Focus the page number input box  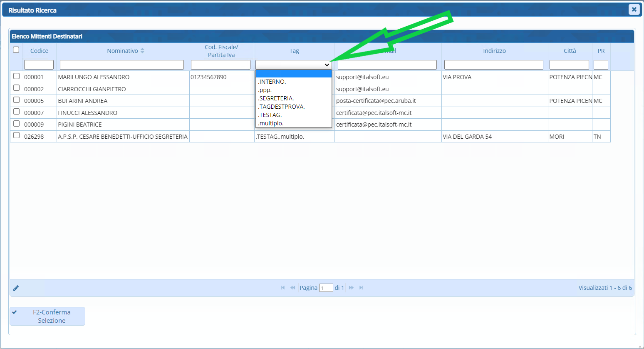pos(326,288)
